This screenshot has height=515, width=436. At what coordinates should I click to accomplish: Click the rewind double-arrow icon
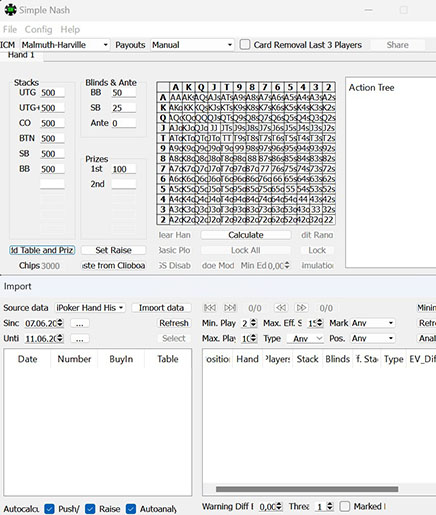(x=281, y=308)
